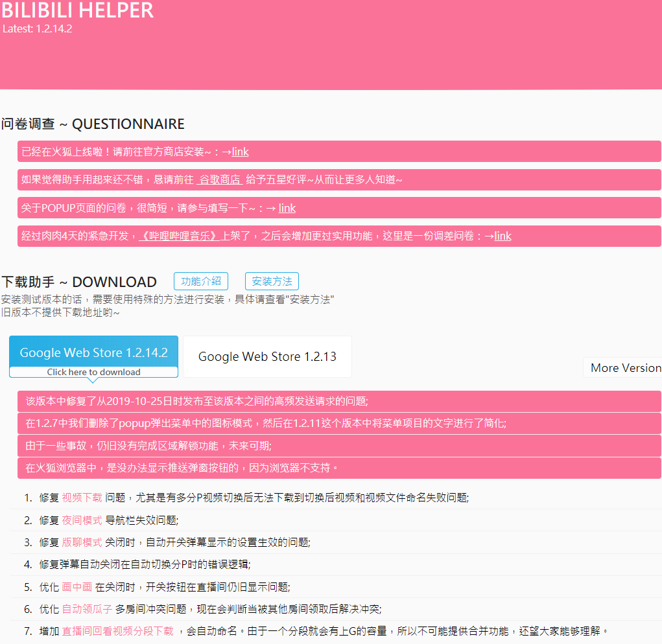
Task: Click the 安装测试版本 instructions text
Action: [x=168, y=299]
